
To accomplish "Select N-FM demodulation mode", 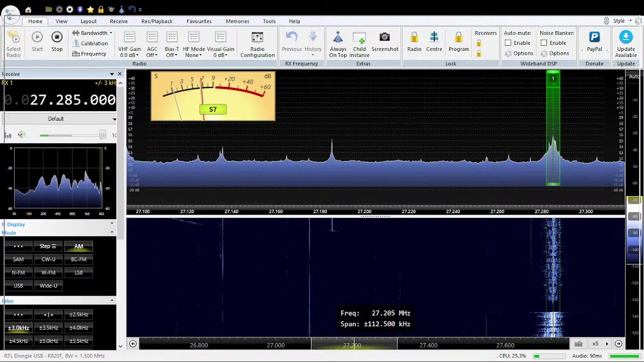I will pos(18,273).
